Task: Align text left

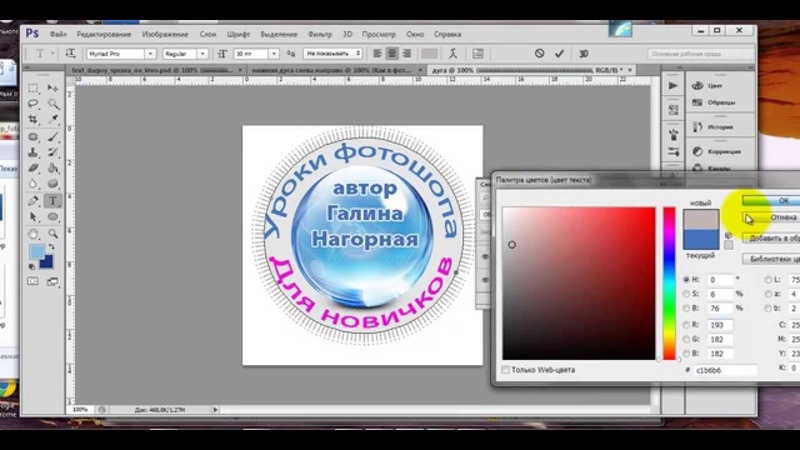Action: [378, 54]
